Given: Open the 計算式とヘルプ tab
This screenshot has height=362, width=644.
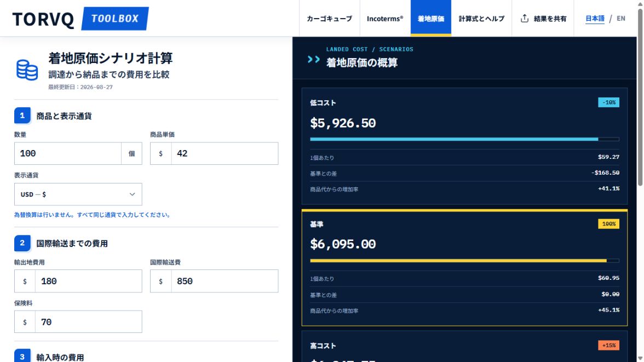Looking at the screenshot, I should click(x=481, y=19).
